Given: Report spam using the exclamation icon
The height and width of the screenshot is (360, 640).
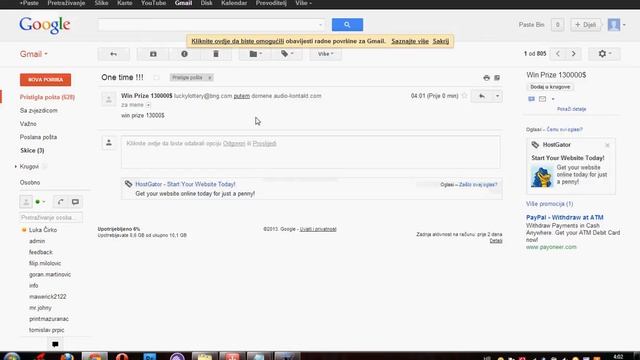Looking at the screenshot, I should click(x=184, y=54).
